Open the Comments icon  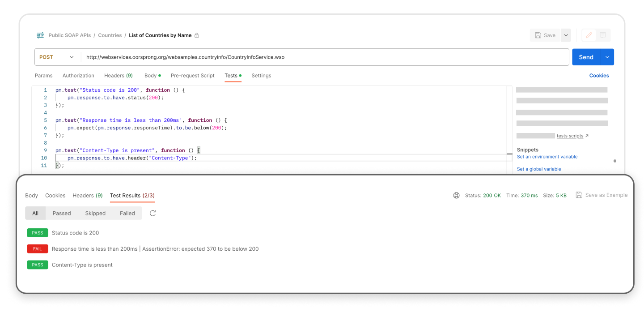[x=602, y=35]
